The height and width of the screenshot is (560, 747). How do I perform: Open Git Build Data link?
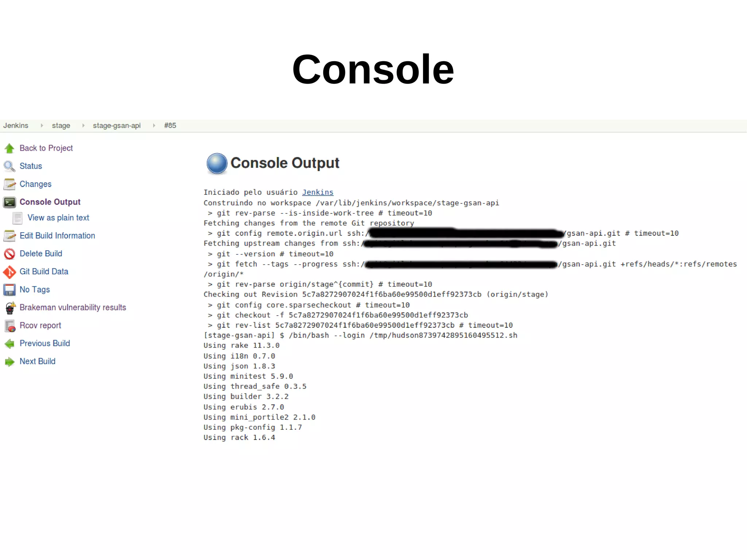click(44, 271)
